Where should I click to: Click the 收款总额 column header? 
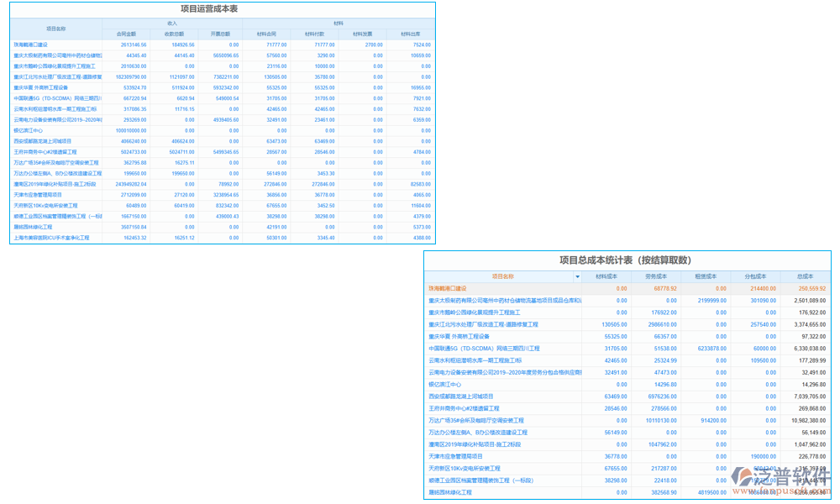click(x=174, y=34)
